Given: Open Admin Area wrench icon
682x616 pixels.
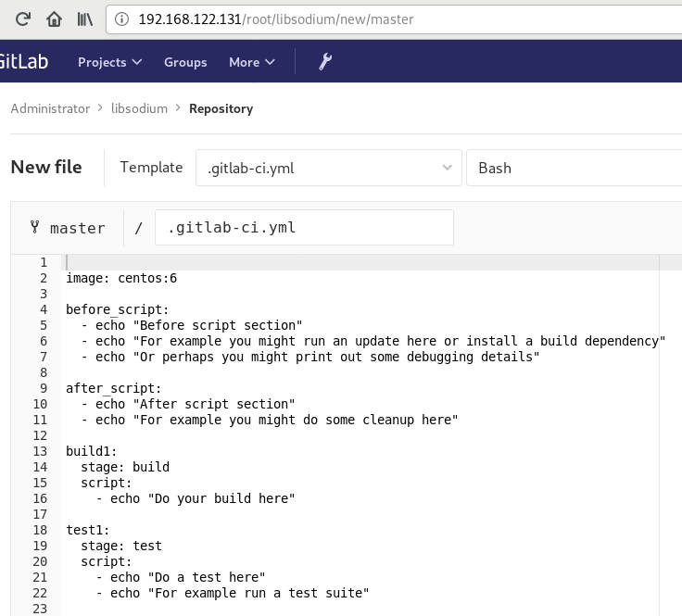Looking at the screenshot, I should tap(325, 62).
